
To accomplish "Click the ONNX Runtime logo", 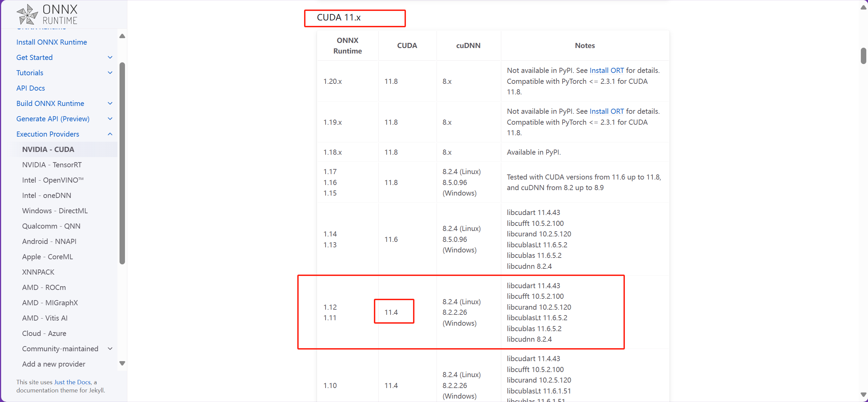I will (47, 14).
